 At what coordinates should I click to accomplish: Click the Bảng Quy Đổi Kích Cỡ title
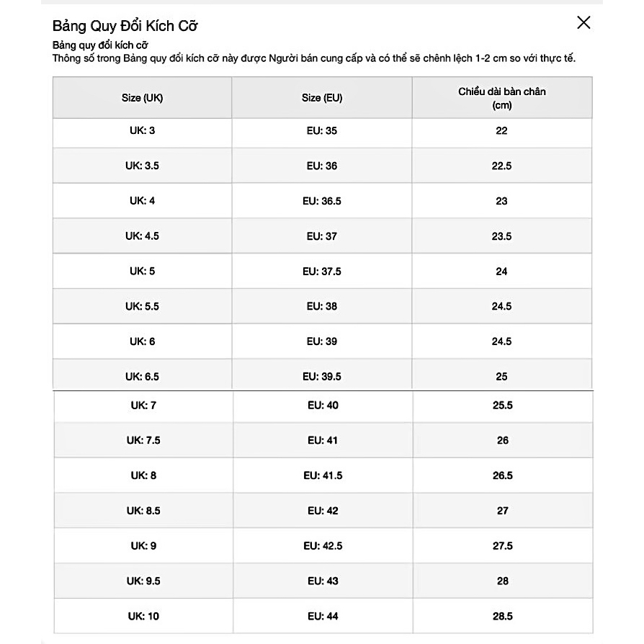coord(125,26)
